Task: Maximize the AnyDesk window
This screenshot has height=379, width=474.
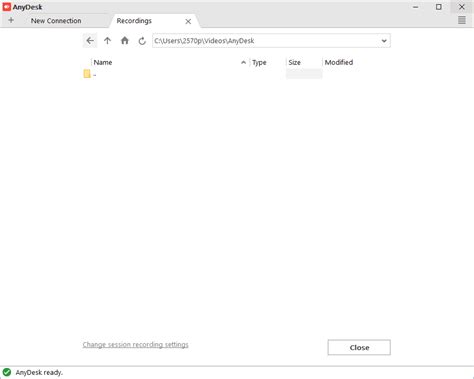Action: (439, 7)
